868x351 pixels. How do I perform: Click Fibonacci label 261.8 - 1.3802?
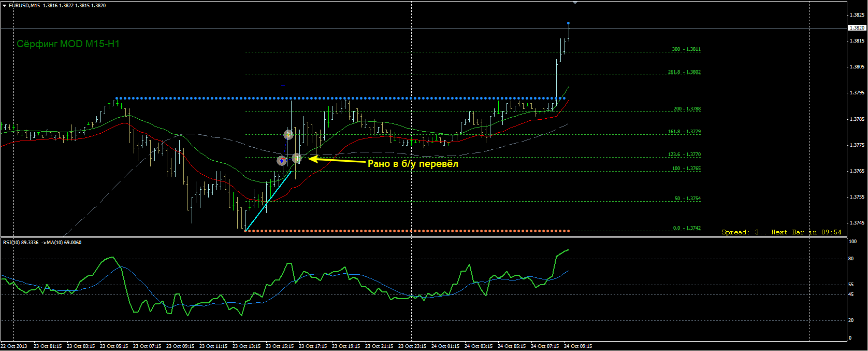click(x=684, y=72)
